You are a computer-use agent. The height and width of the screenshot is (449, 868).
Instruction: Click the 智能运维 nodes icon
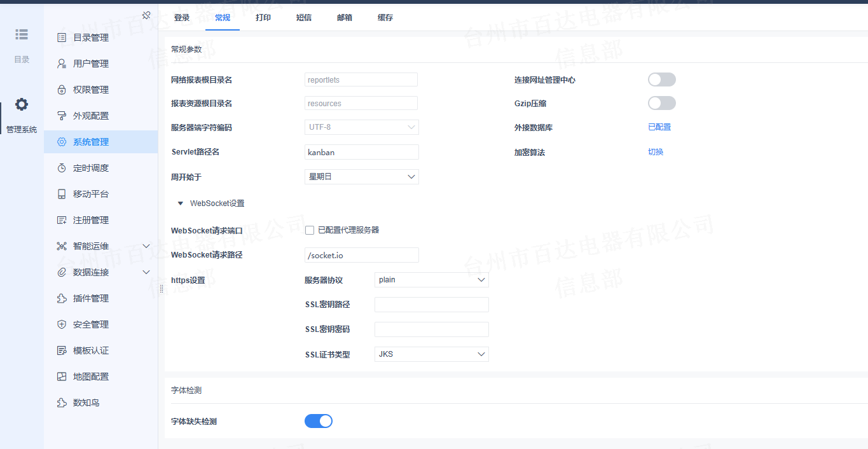[x=62, y=246]
